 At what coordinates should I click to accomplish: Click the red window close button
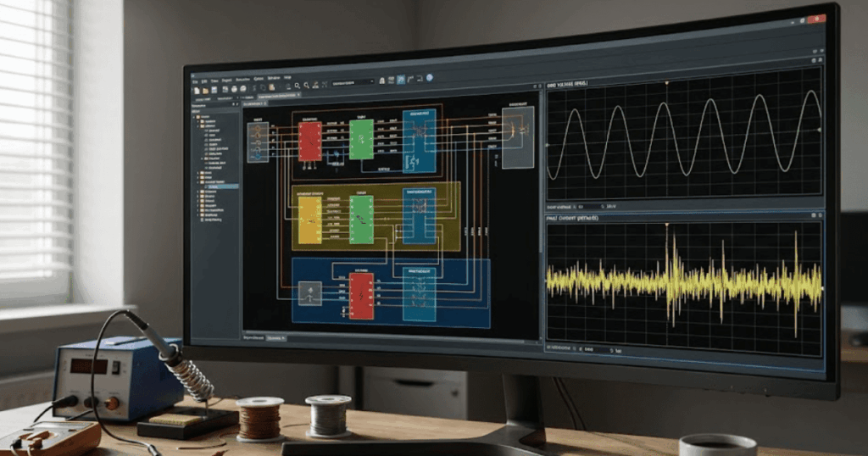[817, 18]
